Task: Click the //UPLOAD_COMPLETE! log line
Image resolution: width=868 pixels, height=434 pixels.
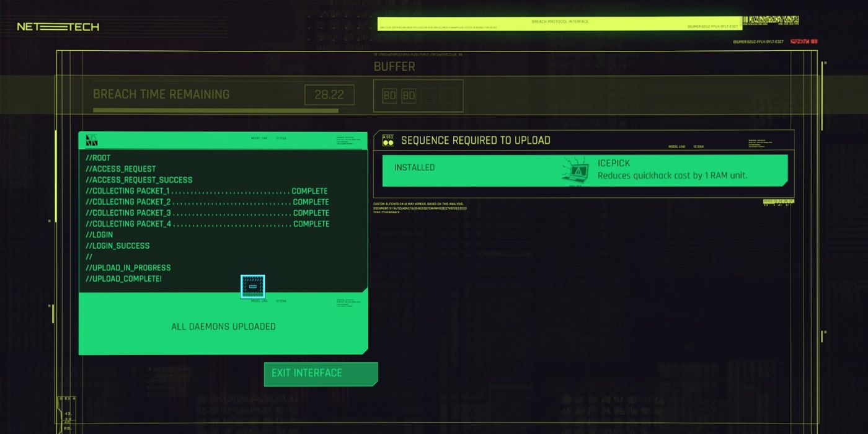Action: click(124, 279)
